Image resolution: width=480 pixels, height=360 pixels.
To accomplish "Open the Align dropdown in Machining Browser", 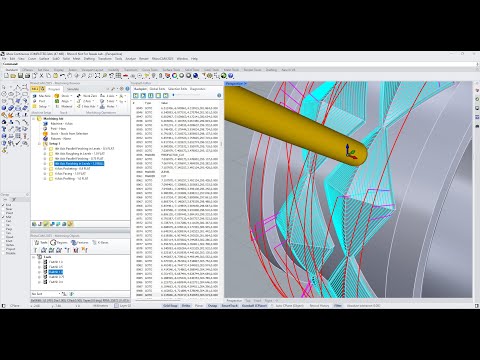I will click(x=64, y=101).
